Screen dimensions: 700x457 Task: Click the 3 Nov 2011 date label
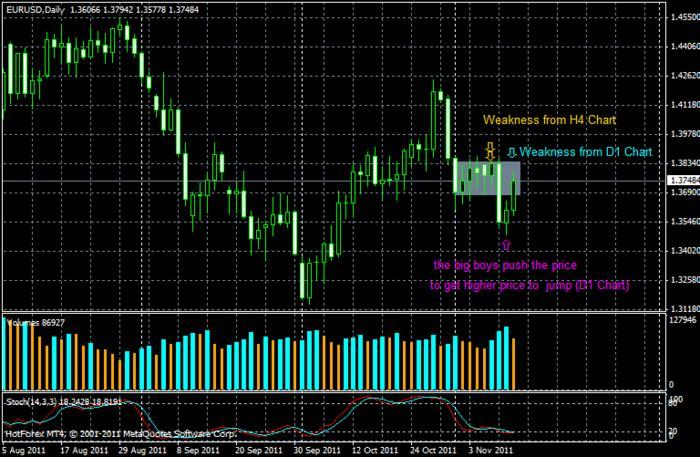click(x=491, y=450)
